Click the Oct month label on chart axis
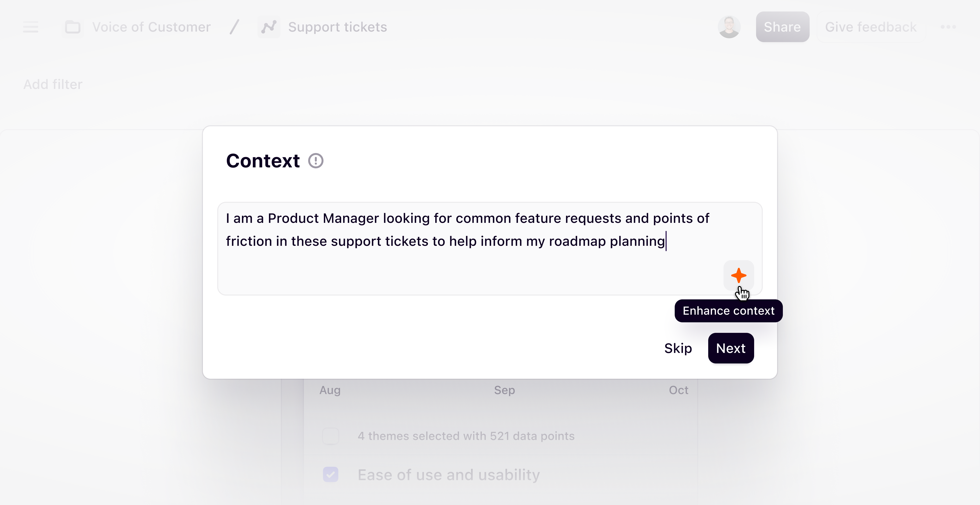 click(678, 390)
